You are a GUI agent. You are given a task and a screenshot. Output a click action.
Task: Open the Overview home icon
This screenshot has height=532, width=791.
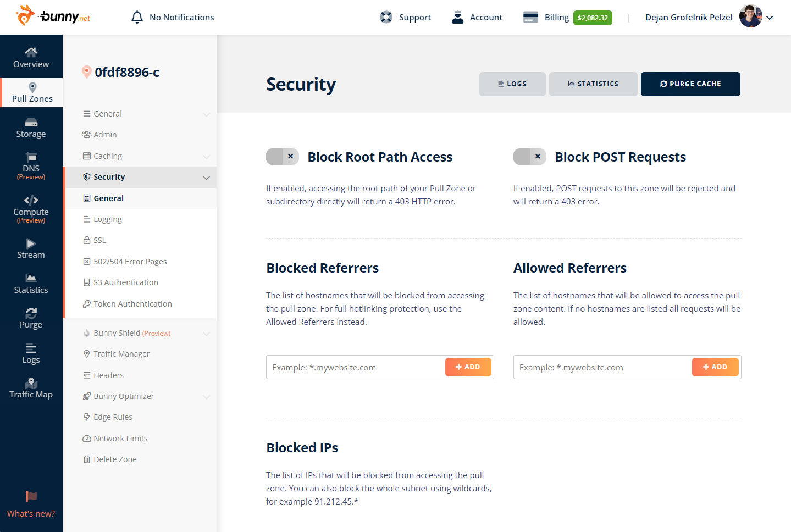(31, 52)
